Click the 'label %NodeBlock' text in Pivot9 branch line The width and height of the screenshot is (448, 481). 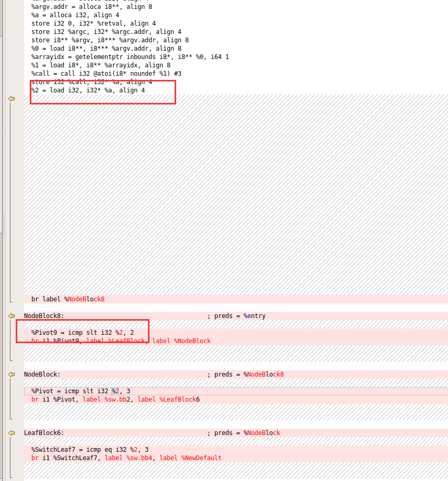pyautogui.click(x=181, y=341)
